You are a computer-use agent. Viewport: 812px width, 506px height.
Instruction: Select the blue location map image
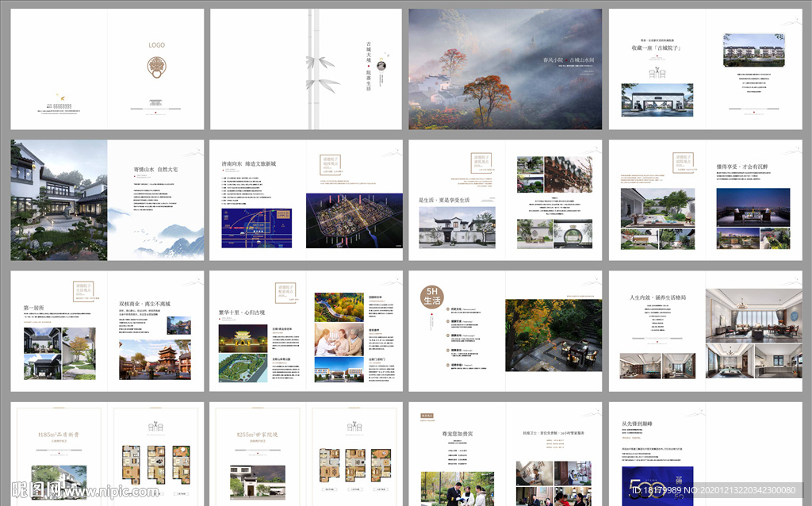tap(256, 228)
